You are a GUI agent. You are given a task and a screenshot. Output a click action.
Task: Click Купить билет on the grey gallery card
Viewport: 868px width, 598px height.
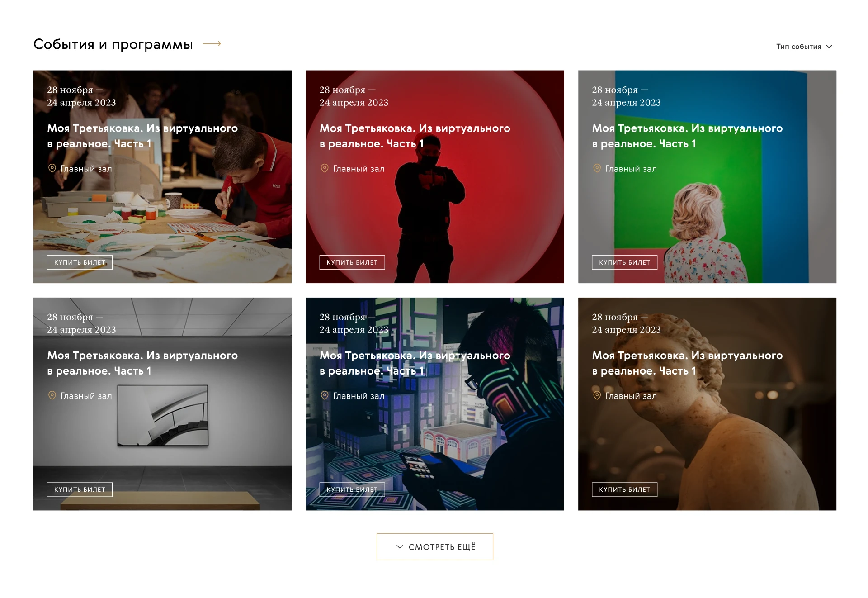pos(80,489)
